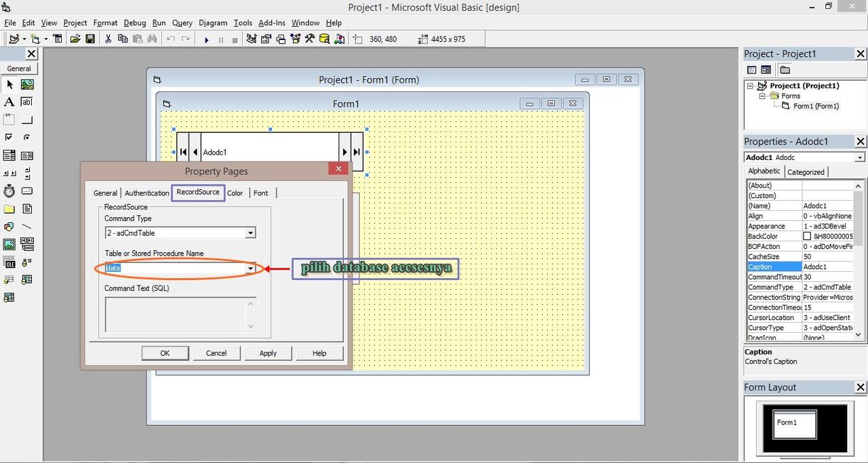Click the Apply button
Viewport: 868px width, 463px height.
(x=268, y=353)
